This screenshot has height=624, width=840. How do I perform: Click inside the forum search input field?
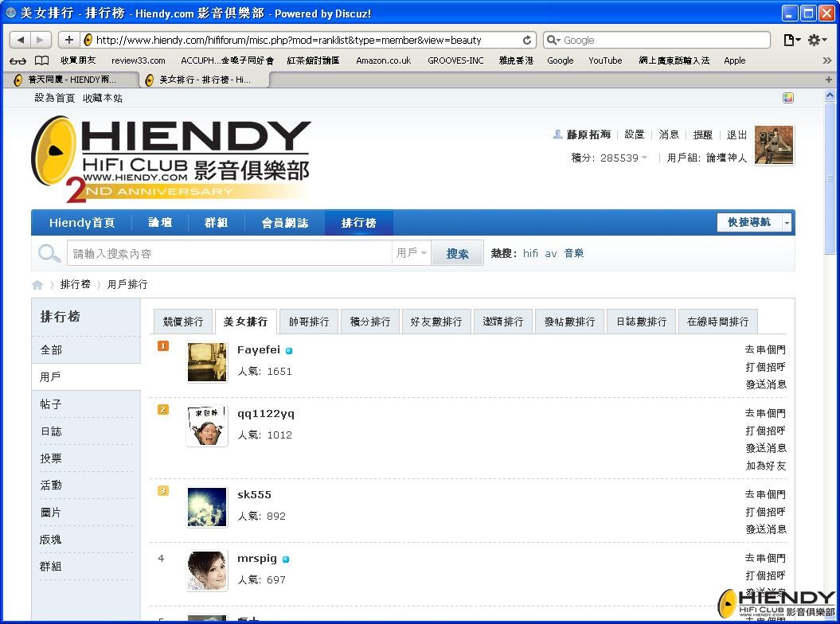tap(231, 252)
